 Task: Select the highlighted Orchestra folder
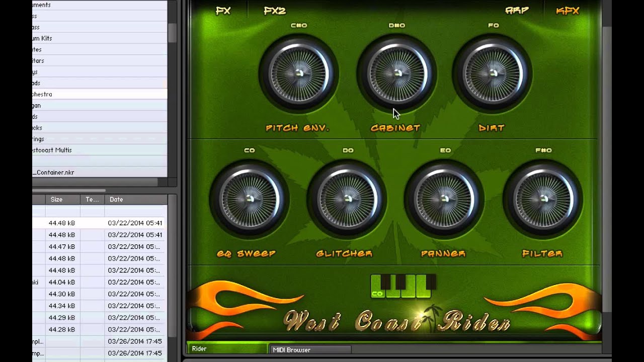click(x=98, y=94)
